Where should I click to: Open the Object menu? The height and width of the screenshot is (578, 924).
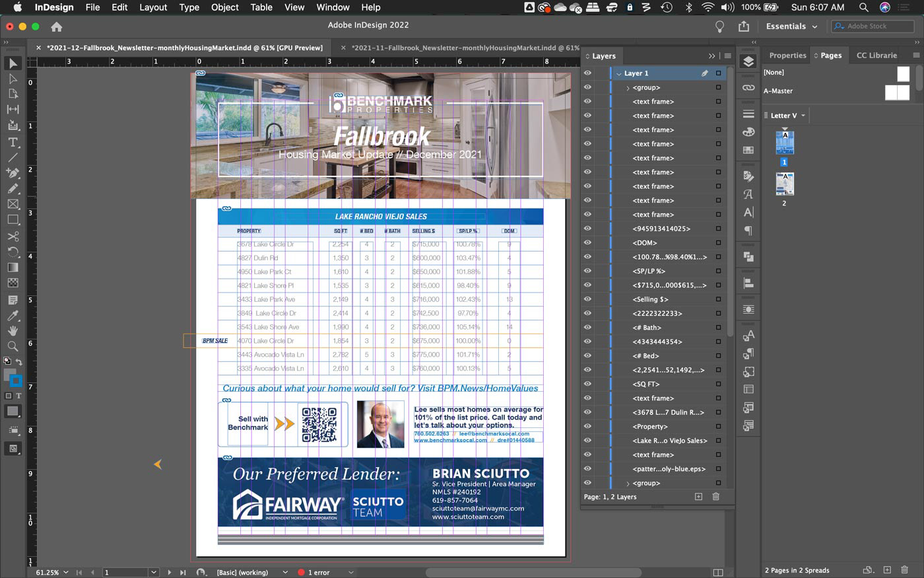(224, 7)
